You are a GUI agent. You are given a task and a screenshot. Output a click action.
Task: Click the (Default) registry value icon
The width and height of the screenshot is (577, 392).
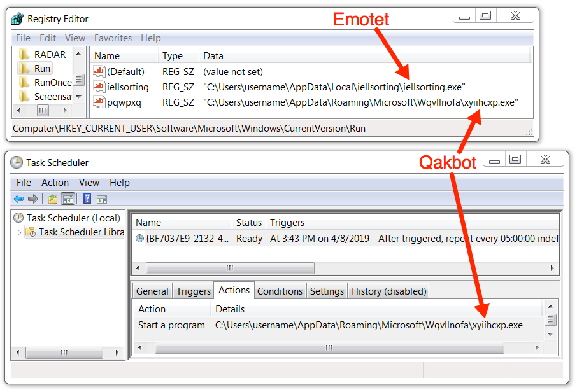[x=99, y=71]
